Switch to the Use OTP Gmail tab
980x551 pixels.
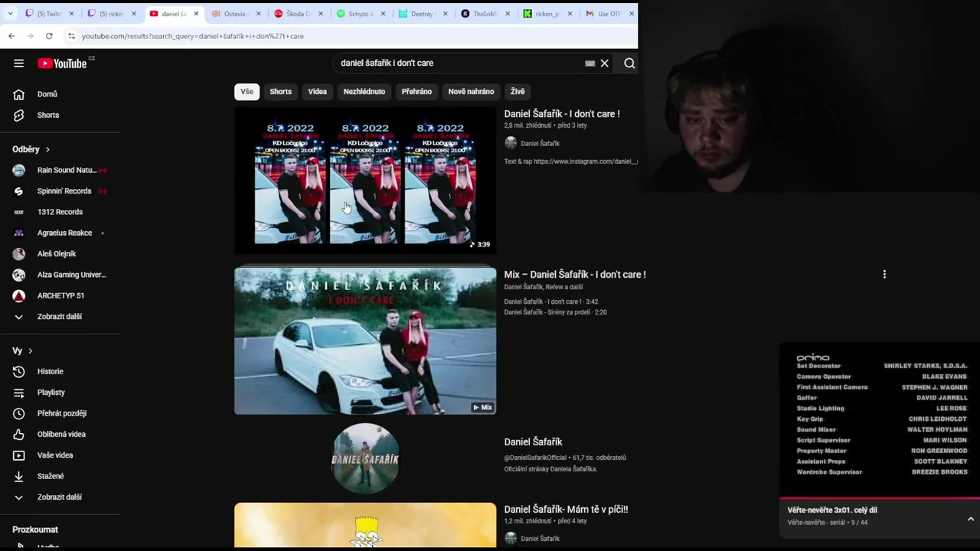coord(609,14)
